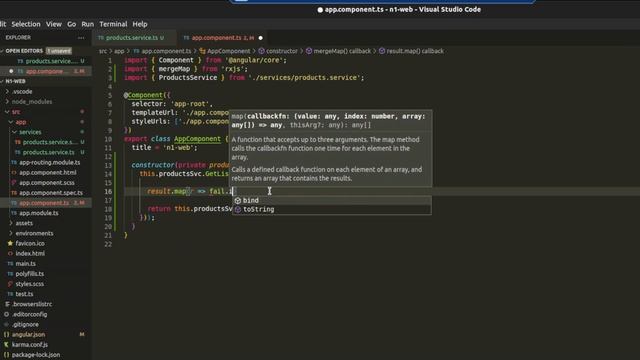Click the AppComponent class name in code
Viewport: 640px width, 360px height.
197,139
